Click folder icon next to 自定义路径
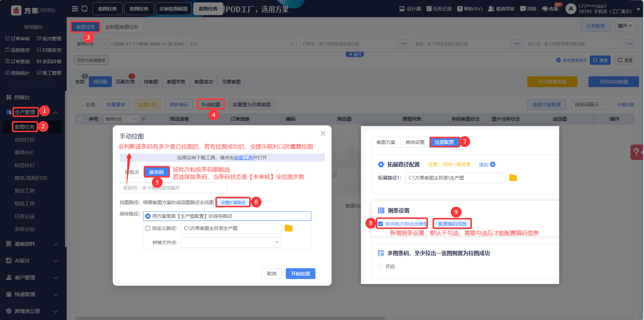 289,228
